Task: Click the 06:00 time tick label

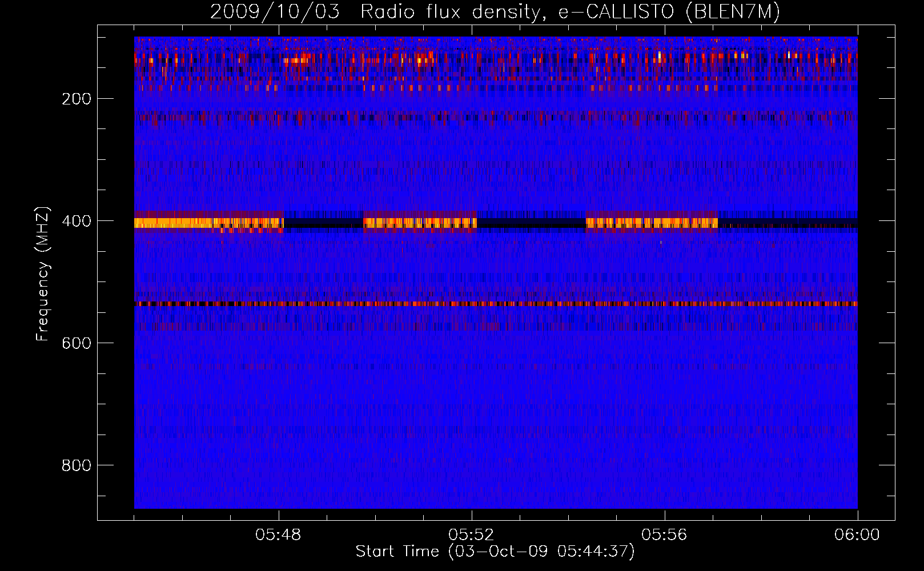Action: (x=857, y=535)
